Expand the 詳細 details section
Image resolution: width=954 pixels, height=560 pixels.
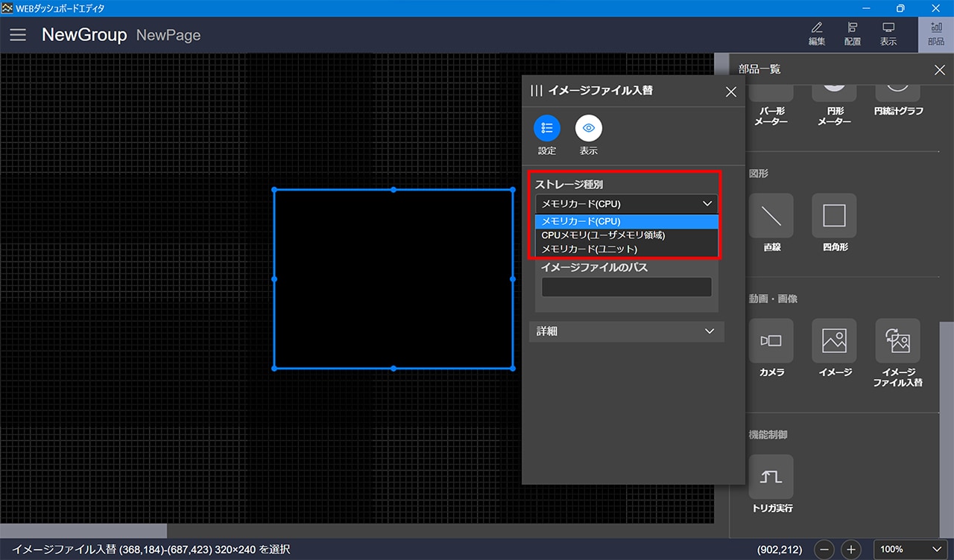[x=626, y=331]
